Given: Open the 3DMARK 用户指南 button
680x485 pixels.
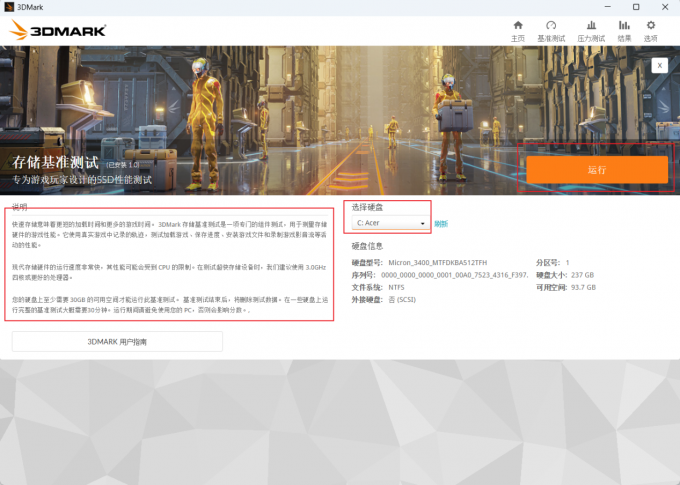Looking at the screenshot, I should 117,342.
